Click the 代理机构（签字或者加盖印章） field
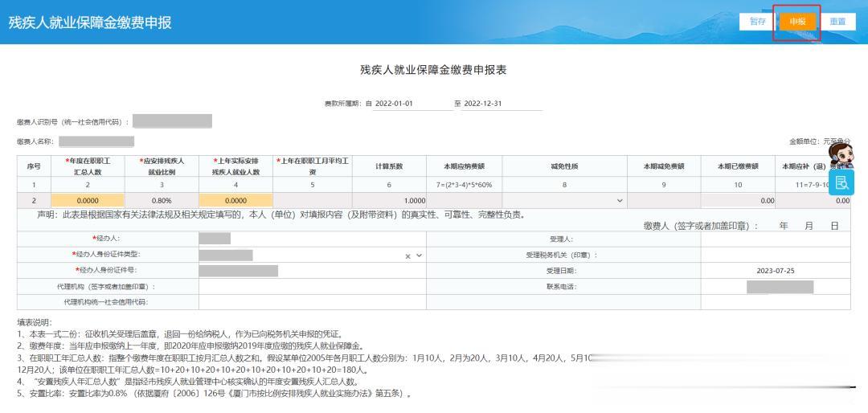Screen dimensions: 868x413 tap(312, 287)
